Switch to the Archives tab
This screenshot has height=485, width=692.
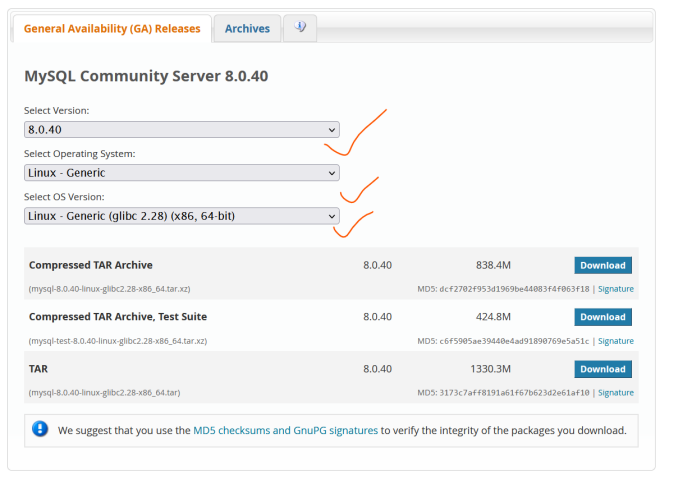247,29
